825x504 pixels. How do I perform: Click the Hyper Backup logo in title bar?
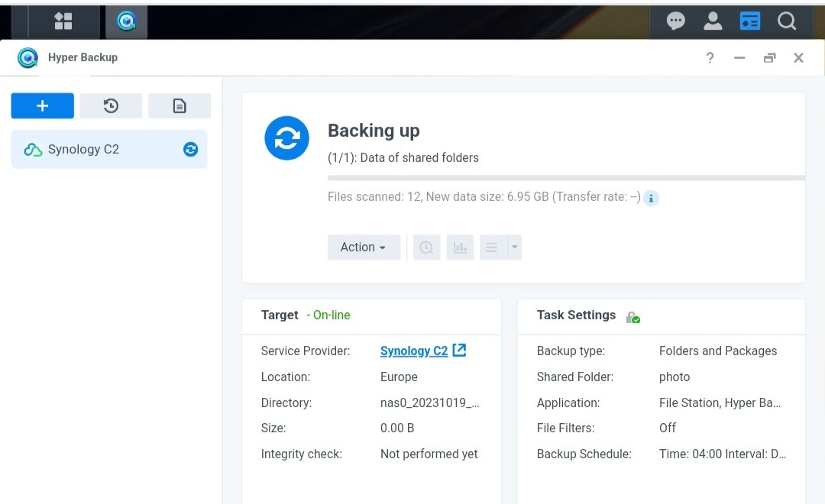[x=27, y=57]
